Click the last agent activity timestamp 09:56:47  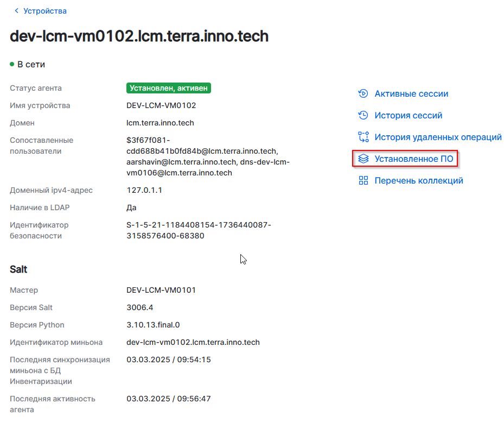(169, 399)
